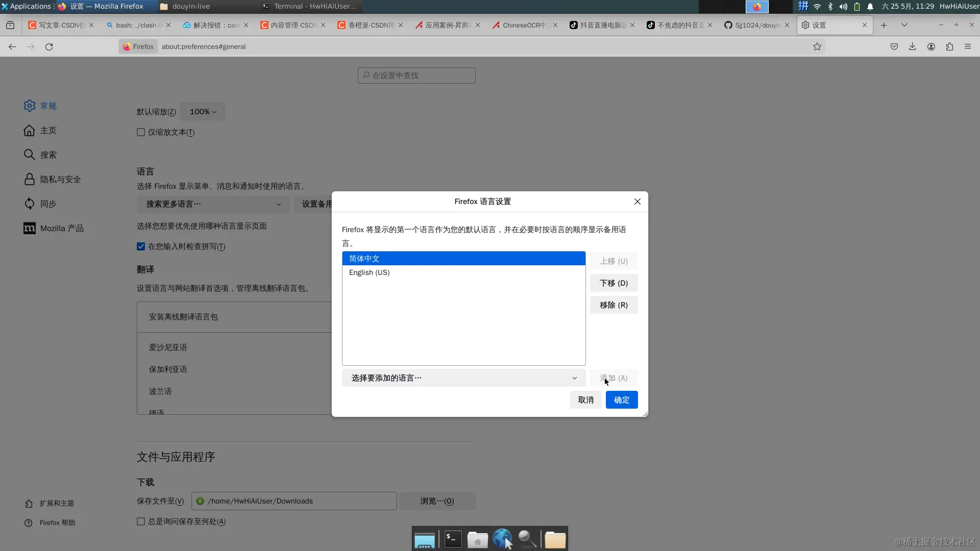
Task: Expand 搜索更多语言 dropdown
Action: coord(213,204)
